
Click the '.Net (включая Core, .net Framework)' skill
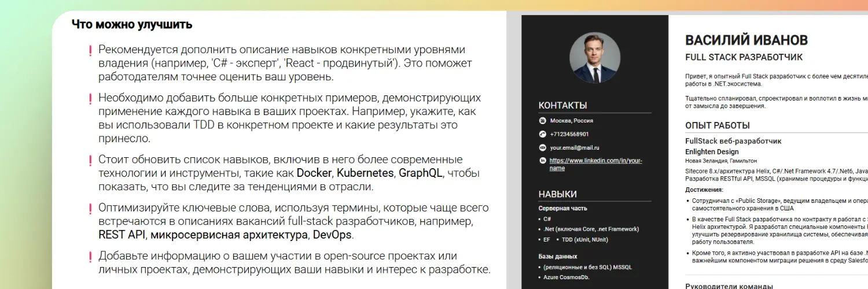coord(591,229)
